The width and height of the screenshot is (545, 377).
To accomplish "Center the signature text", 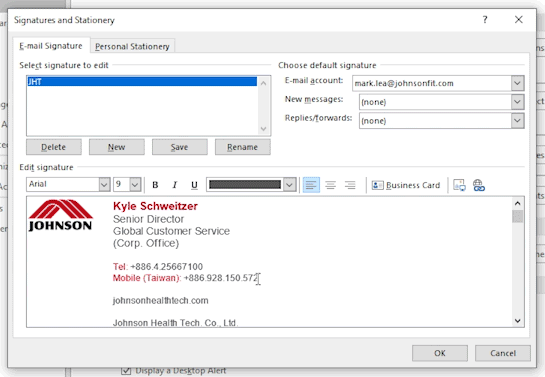I will coord(331,185).
